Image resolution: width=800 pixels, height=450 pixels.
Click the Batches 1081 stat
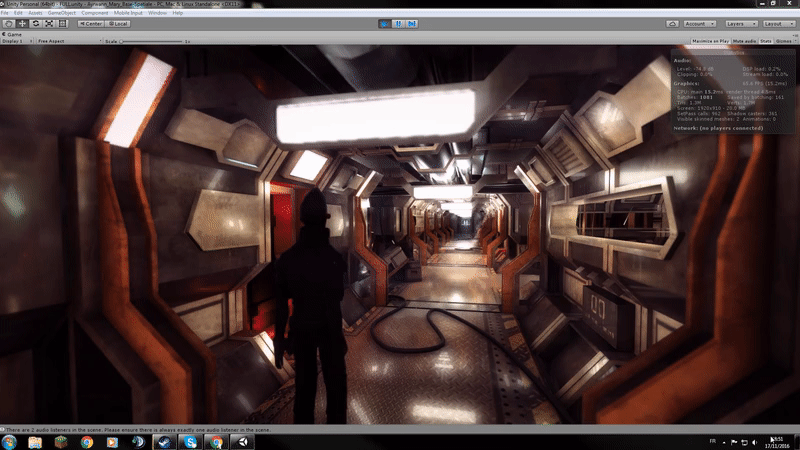695,97
